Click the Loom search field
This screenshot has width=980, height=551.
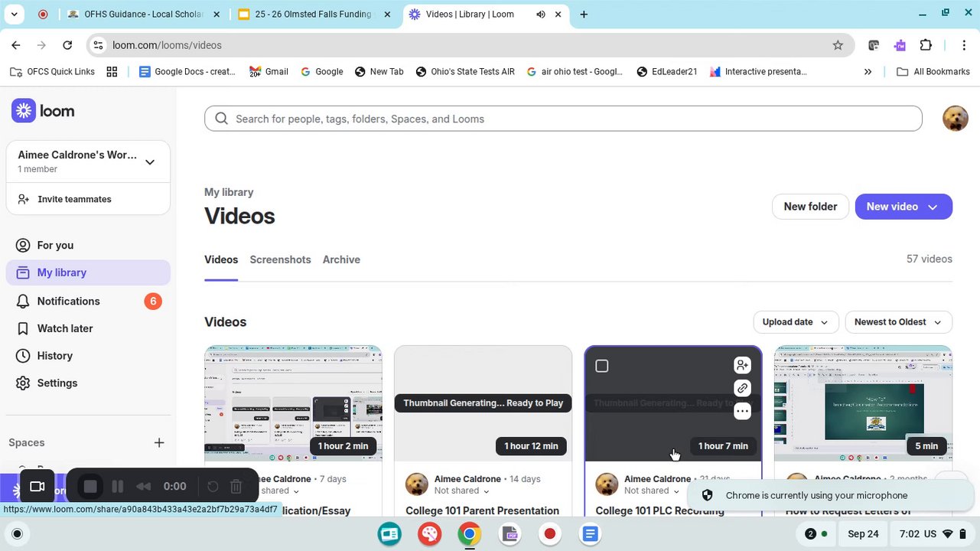pyautogui.click(x=563, y=119)
